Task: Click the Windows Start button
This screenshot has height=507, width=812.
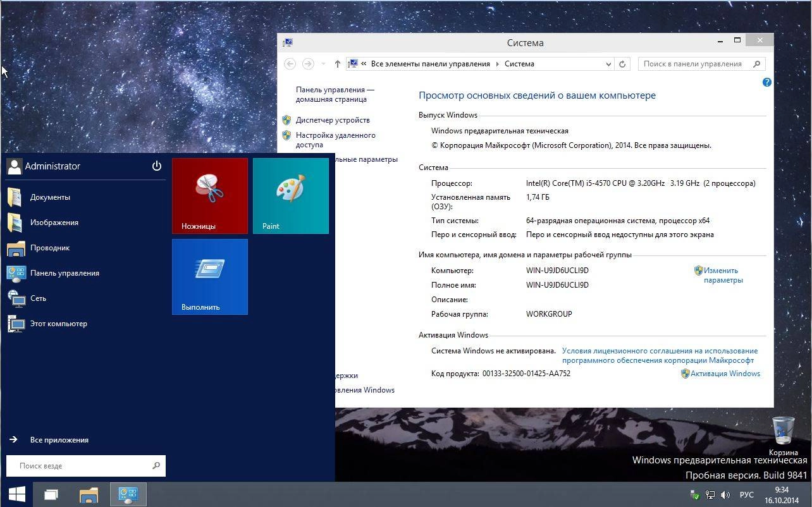Action: click(x=17, y=494)
